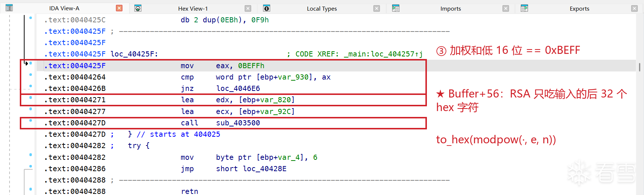Select the db 2 dup(0EBh) data line

(x=224, y=20)
